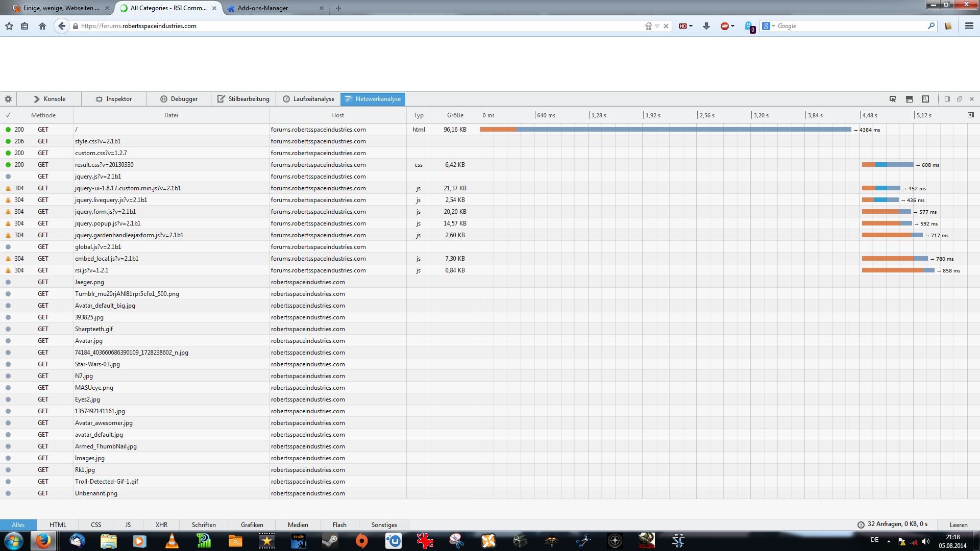
Task: Expand the HD extension dropdown arrow
Action: [x=691, y=26]
